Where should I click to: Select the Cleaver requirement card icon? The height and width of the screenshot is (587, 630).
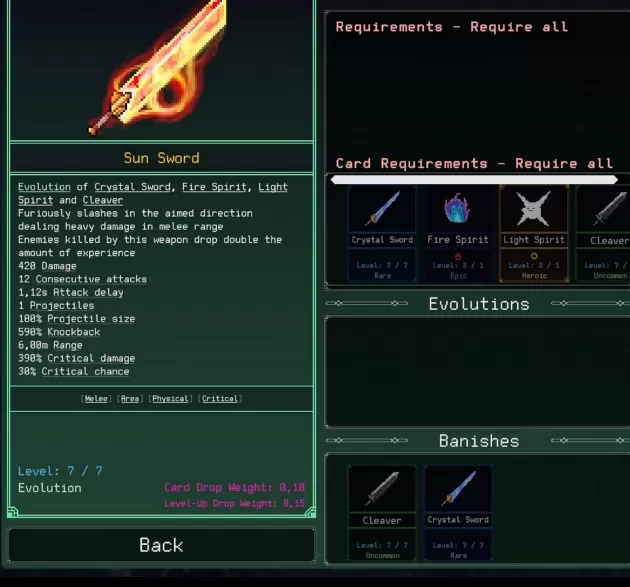tap(604, 209)
